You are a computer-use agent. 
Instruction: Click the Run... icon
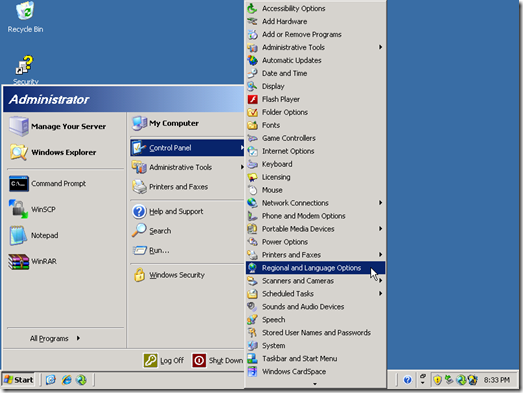[140, 250]
